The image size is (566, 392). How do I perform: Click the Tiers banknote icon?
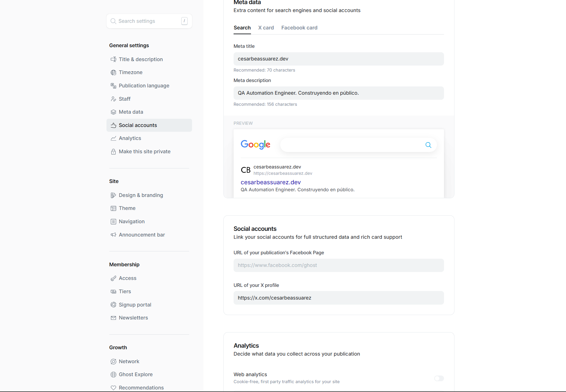(113, 291)
